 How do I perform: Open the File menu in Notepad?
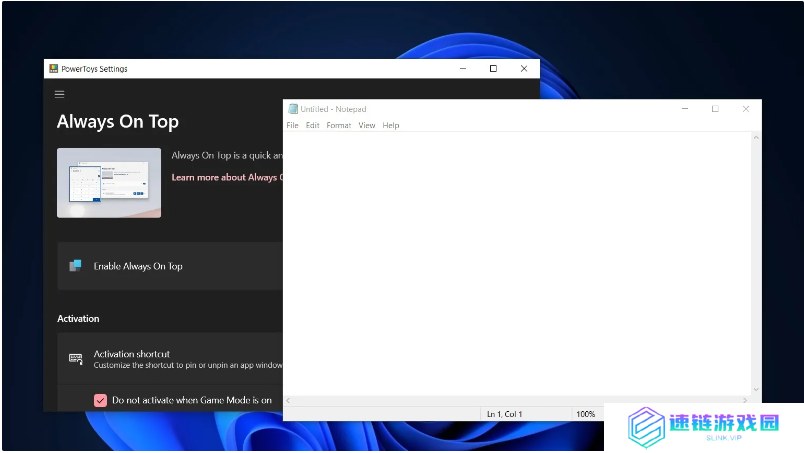(292, 125)
